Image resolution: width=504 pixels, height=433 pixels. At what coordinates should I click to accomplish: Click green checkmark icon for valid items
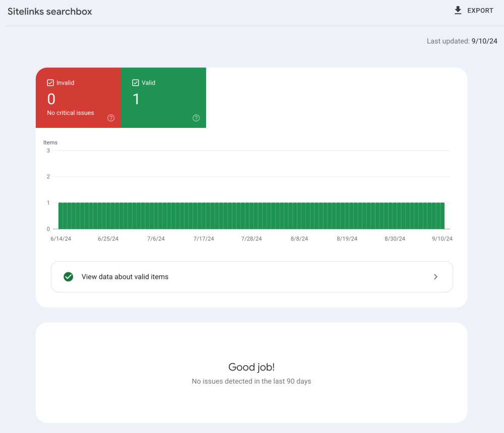tap(69, 277)
